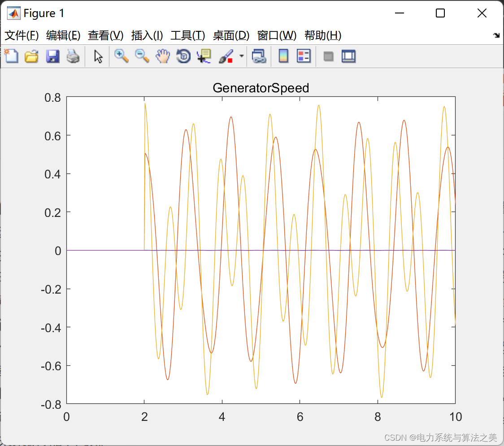Activate the Zoom In magnifier tool
The width and height of the screenshot is (504, 446).
pos(122,56)
